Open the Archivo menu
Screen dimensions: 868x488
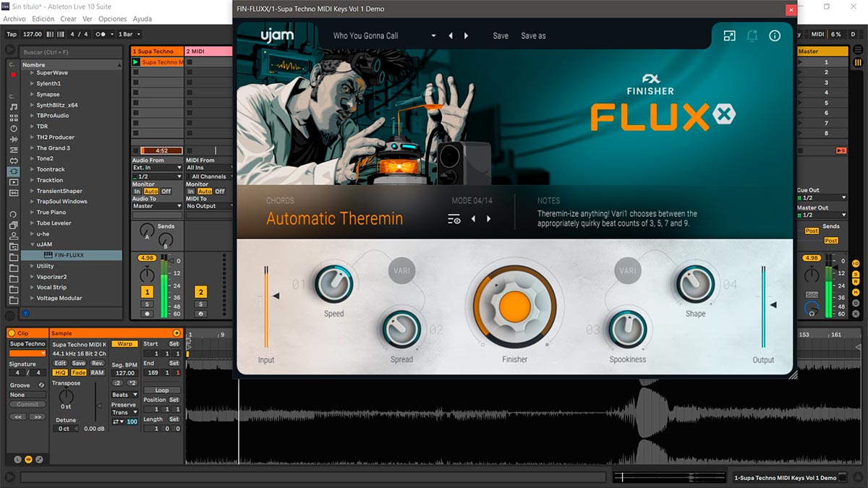(x=14, y=19)
